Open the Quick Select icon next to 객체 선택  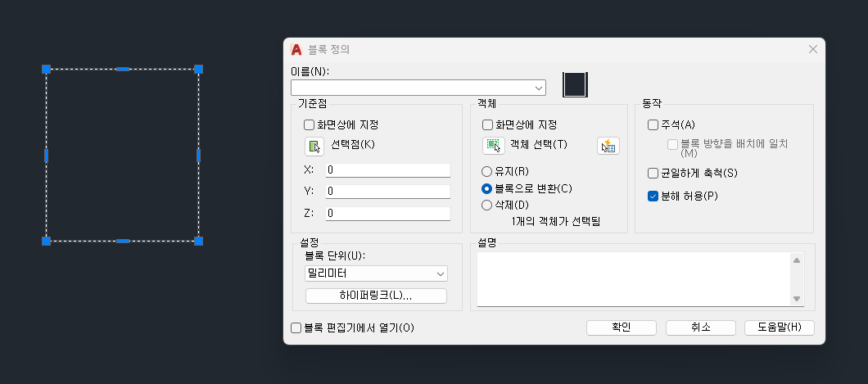click(608, 146)
